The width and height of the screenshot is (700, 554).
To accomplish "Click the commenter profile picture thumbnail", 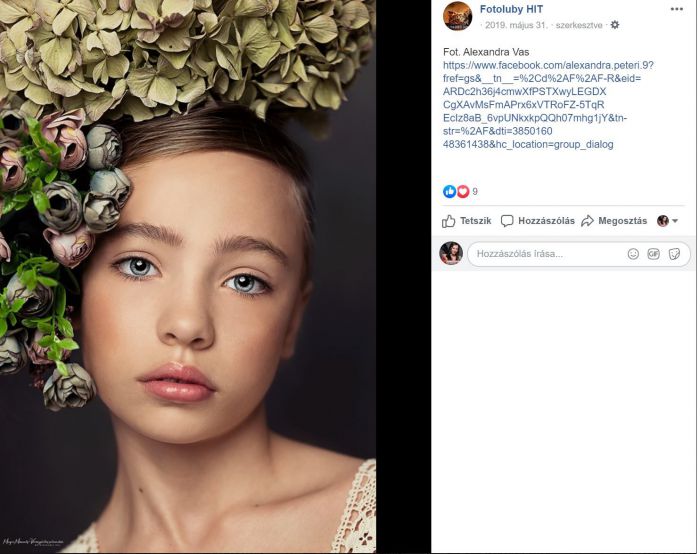I will (451, 253).
